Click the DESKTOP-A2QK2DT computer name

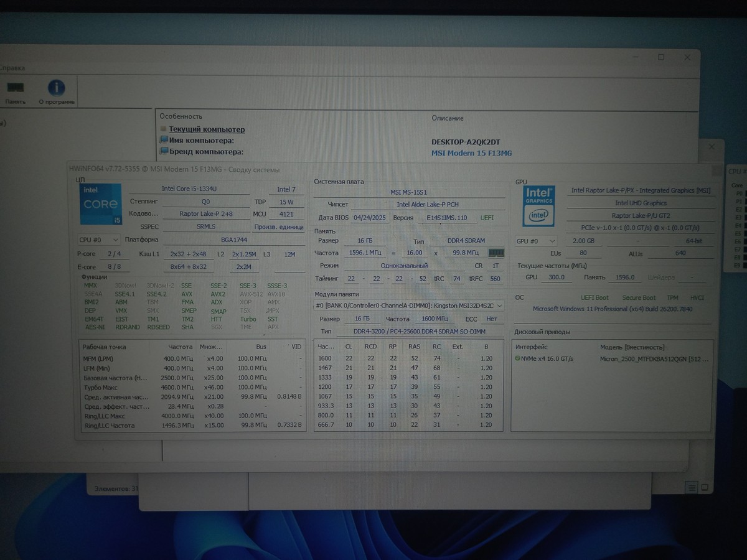[466, 142]
